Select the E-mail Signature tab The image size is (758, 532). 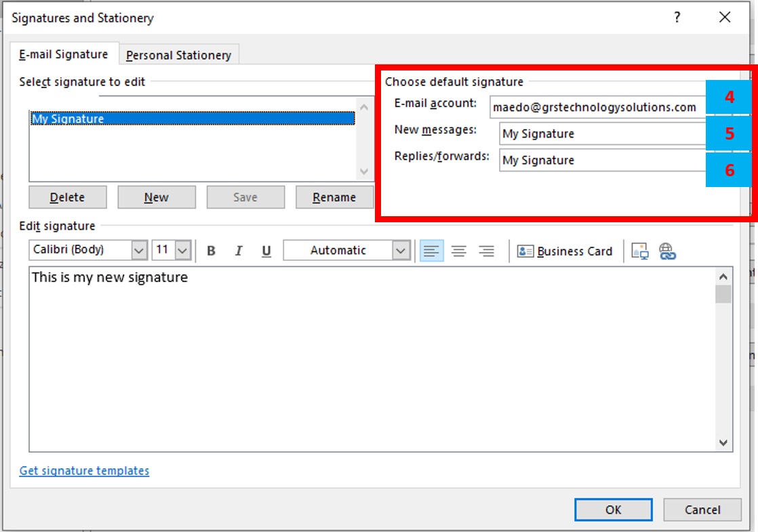pyautogui.click(x=66, y=54)
